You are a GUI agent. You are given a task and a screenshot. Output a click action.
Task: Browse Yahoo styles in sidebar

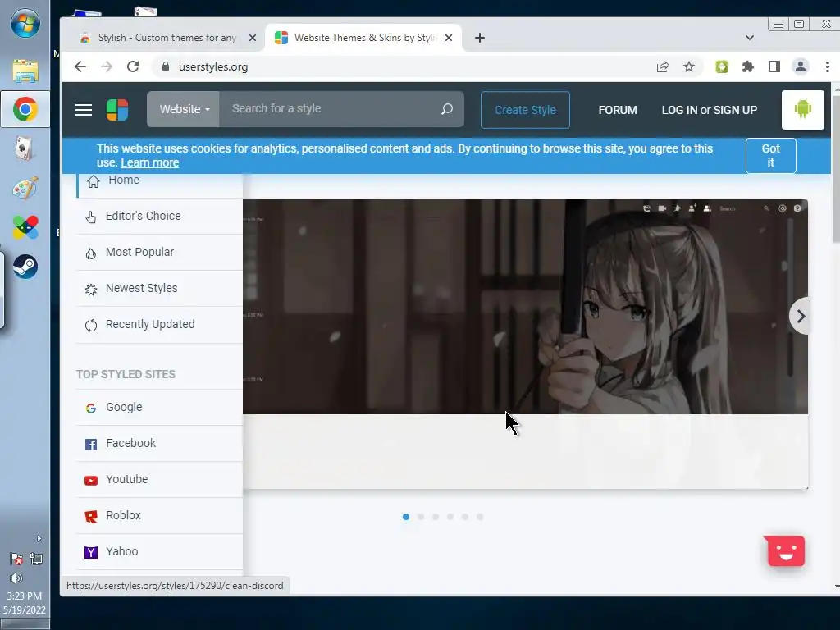click(160, 552)
